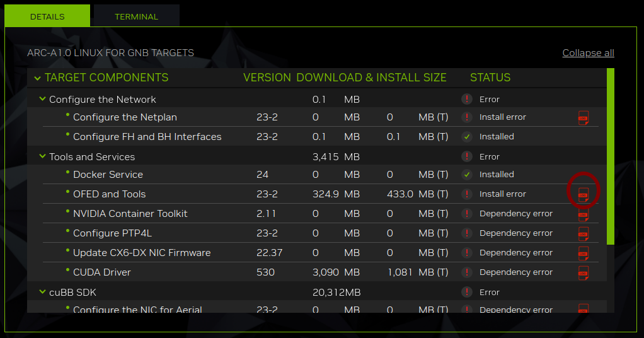This screenshot has height=338, width=644.
Task: Collapse the cuBB SDK group
Action: [43, 293]
